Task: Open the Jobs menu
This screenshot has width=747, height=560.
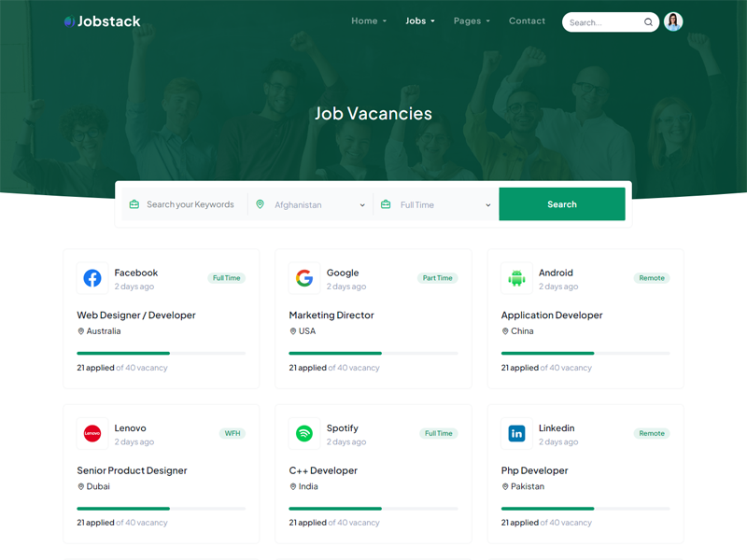Action: (x=419, y=21)
